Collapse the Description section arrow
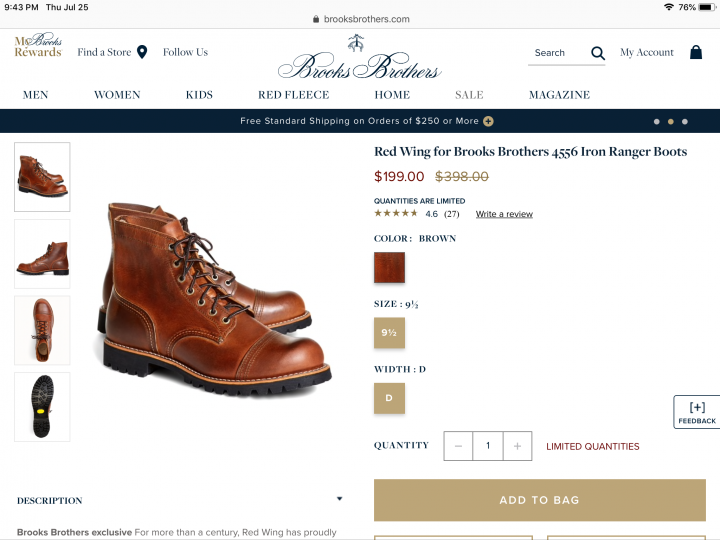 pyautogui.click(x=339, y=499)
